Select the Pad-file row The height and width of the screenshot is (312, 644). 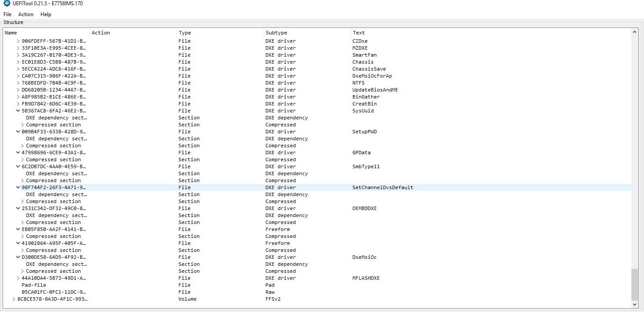tap(317, 285)
